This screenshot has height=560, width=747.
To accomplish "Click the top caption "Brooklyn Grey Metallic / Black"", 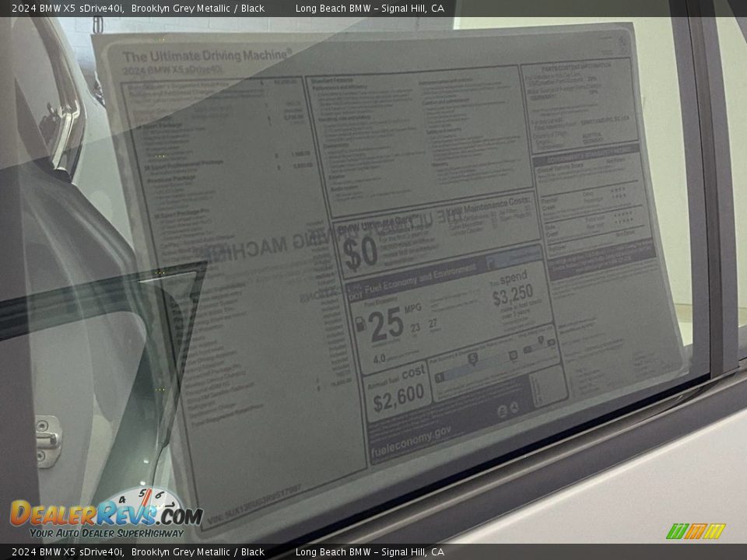I will click(x=198, y=8).
